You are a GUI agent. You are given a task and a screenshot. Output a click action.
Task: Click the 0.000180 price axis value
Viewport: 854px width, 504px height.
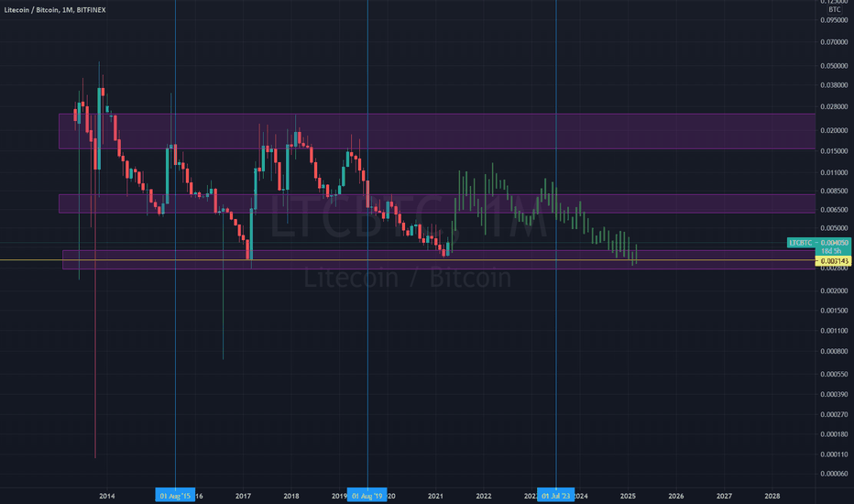(x=835, y=434)
